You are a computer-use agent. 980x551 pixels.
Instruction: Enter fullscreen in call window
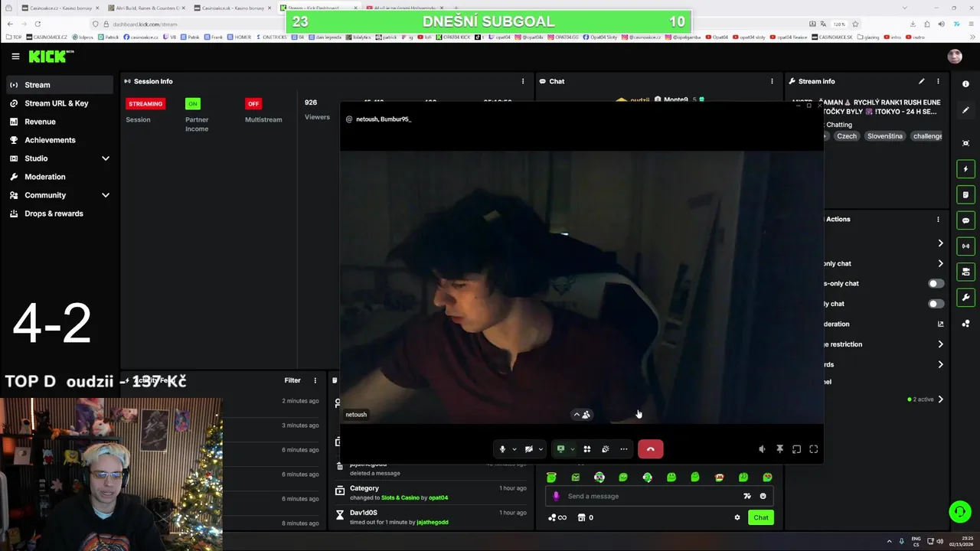814,449
